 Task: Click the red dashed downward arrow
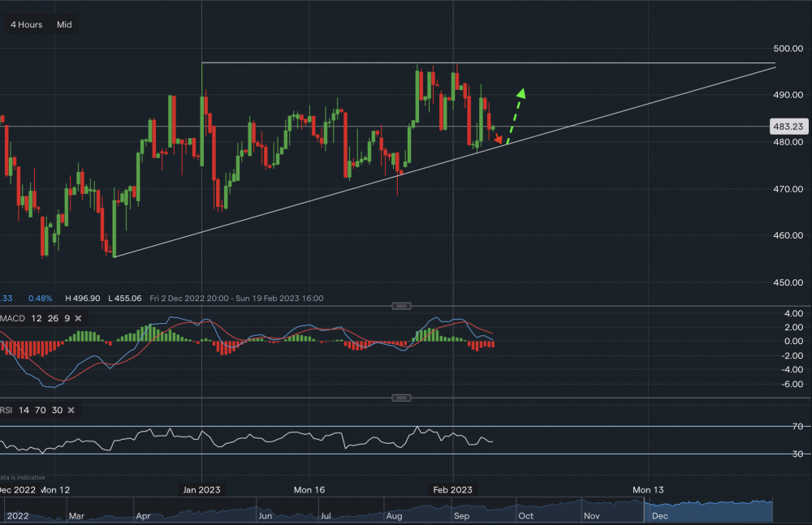496,136
